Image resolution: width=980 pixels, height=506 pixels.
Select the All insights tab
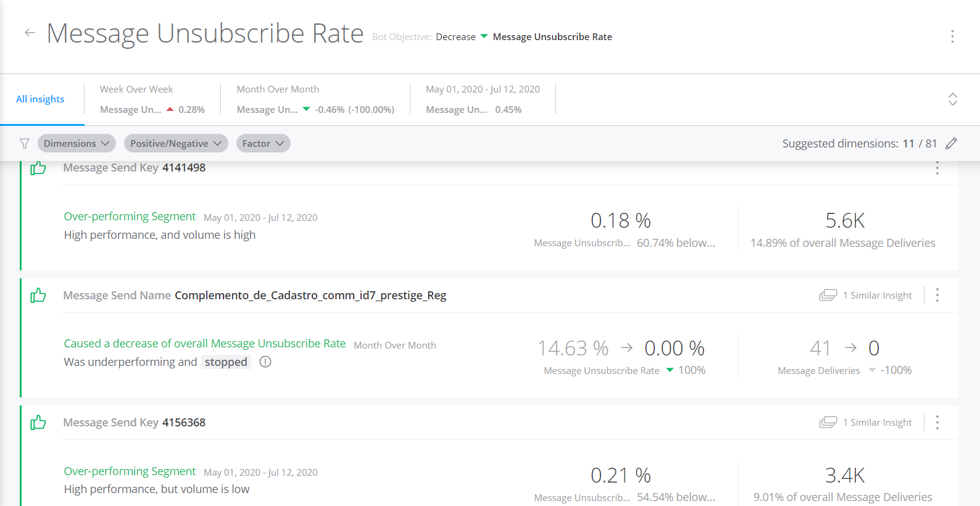click(40, 99)
